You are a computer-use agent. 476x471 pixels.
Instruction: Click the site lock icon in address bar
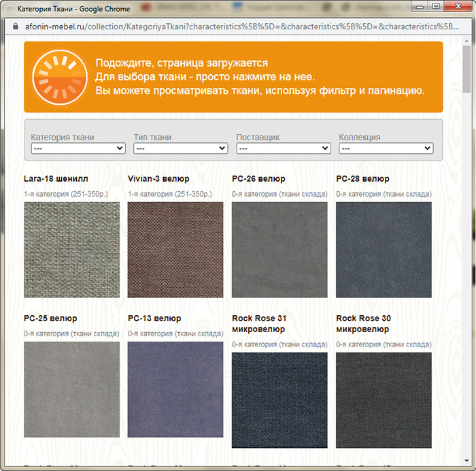coord(16,27)
